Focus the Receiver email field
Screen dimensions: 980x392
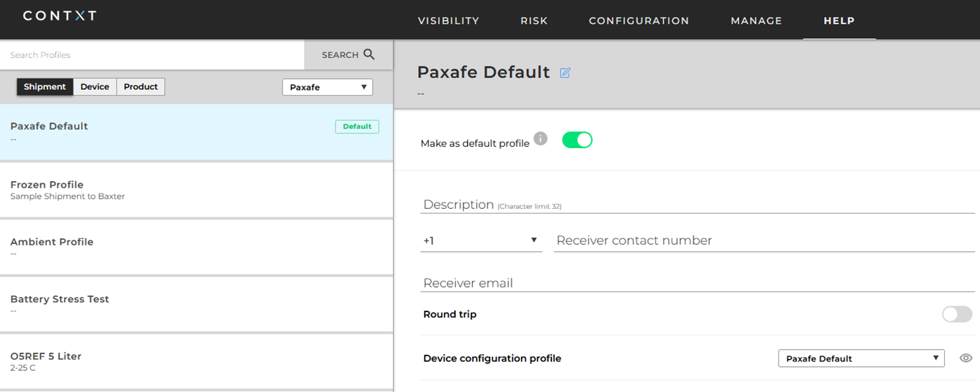tap(698, 283)
